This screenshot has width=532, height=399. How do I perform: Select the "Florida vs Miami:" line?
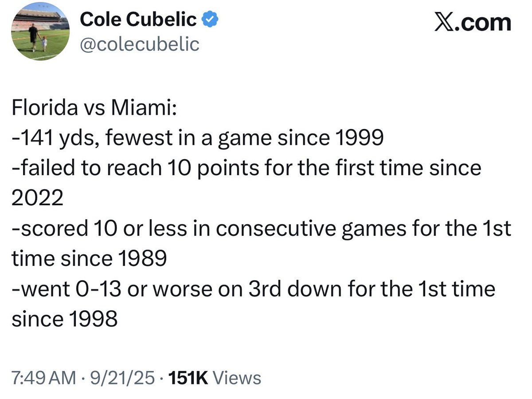(x=94, y=109)
